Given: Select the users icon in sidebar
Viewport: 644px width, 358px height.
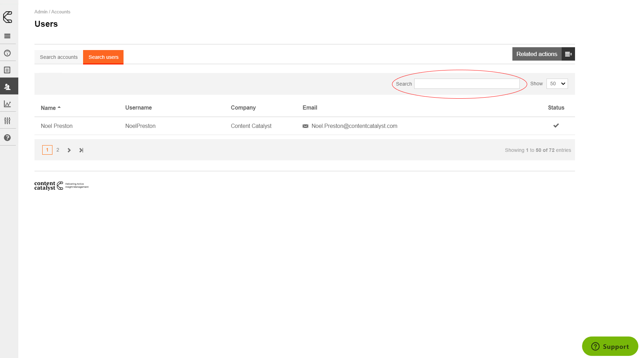Looking at the screenshot, I should [7, 87].
